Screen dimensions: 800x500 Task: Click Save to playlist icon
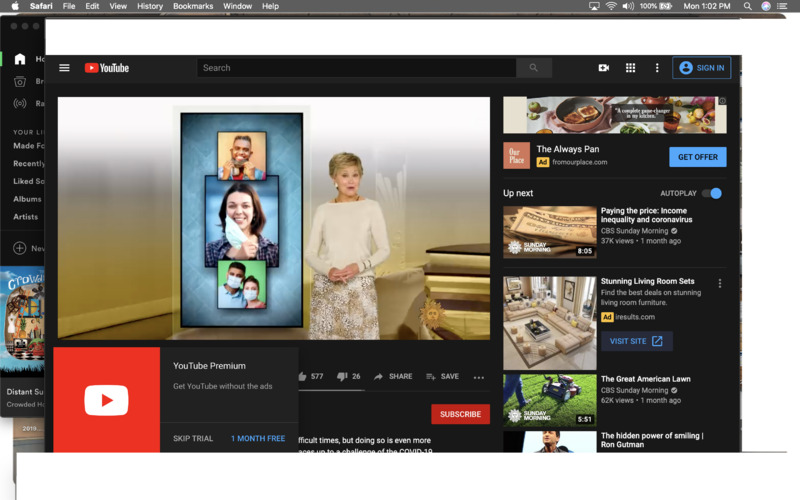(431, 377)
